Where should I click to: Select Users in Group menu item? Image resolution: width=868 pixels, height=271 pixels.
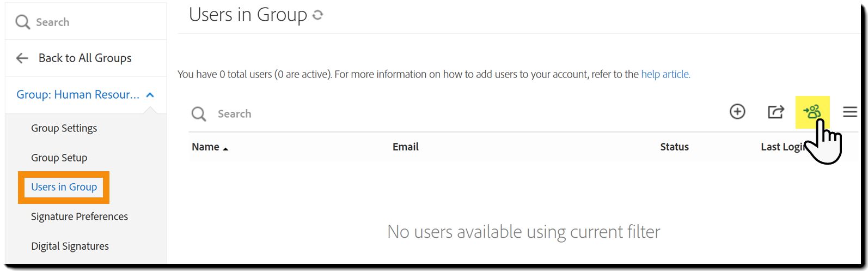click(x=64, y=187)
